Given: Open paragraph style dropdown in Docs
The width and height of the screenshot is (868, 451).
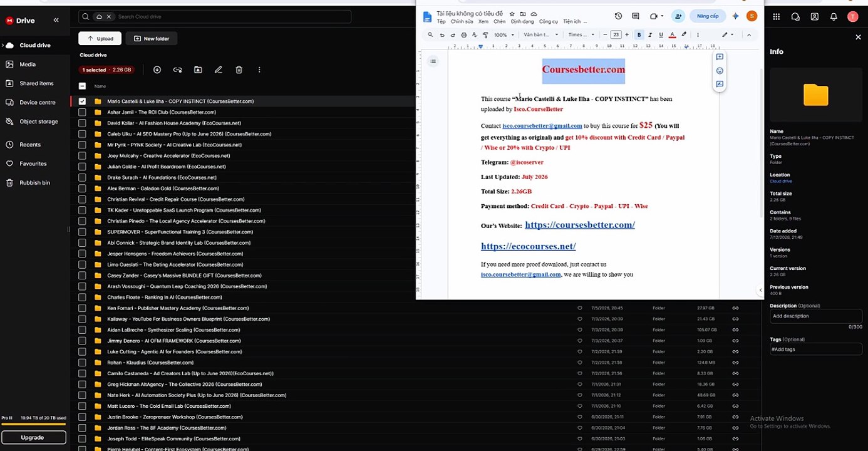Looking at the screenshot, I should (x=541, y=35).
